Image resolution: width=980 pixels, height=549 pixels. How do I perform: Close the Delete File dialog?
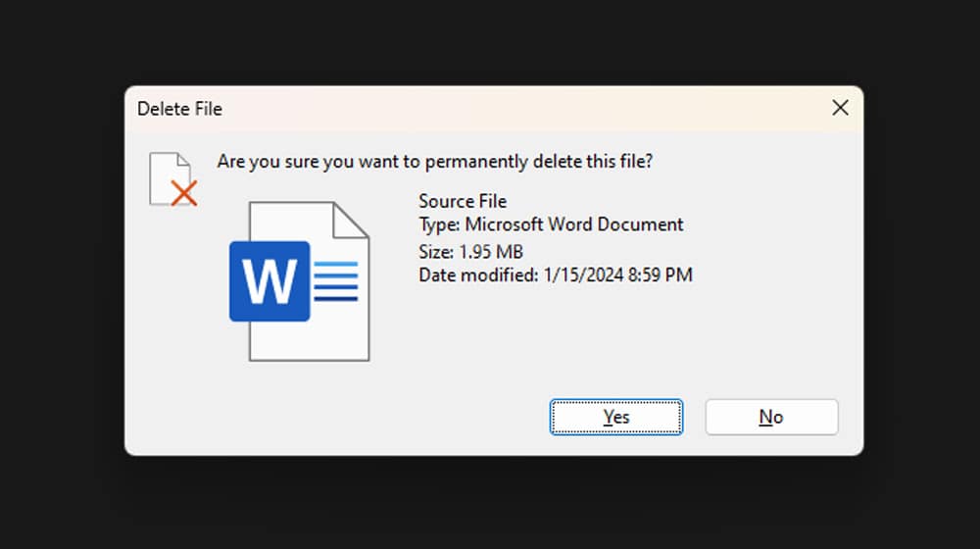(x=840, y=108)
